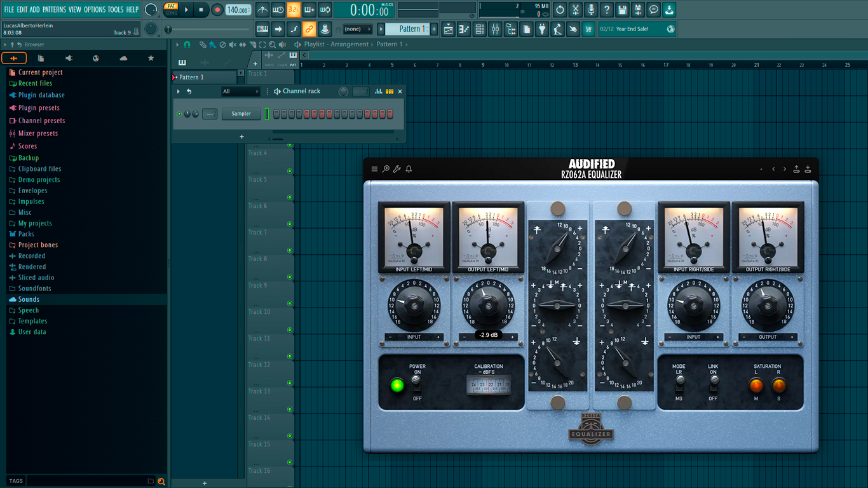Open the playlist view icon
The image size is (868, 488).
point(448,29)
